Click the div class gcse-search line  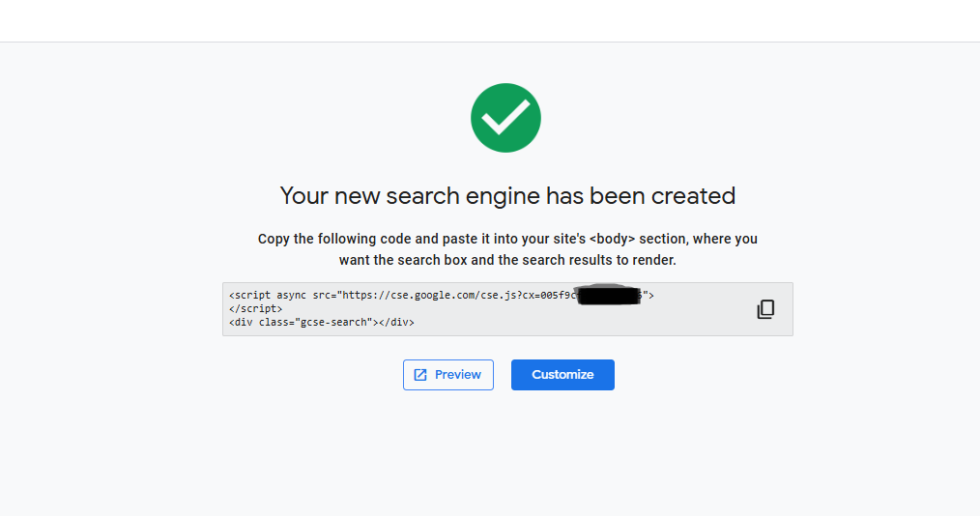click(x=321, y=323)
